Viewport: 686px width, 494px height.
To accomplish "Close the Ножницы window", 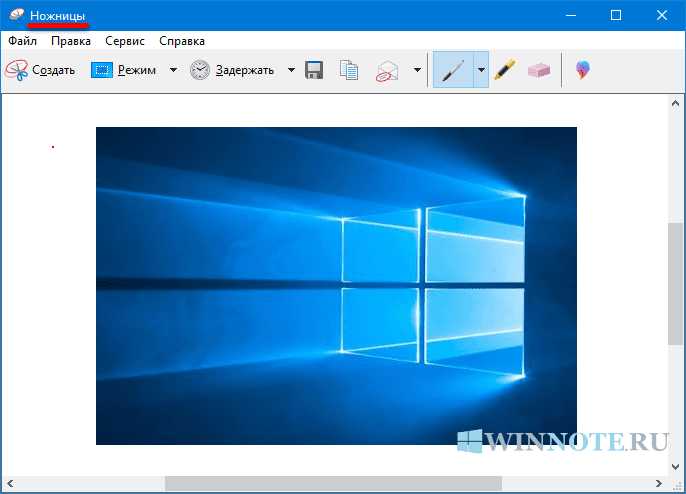I will [x=662, y=15].
